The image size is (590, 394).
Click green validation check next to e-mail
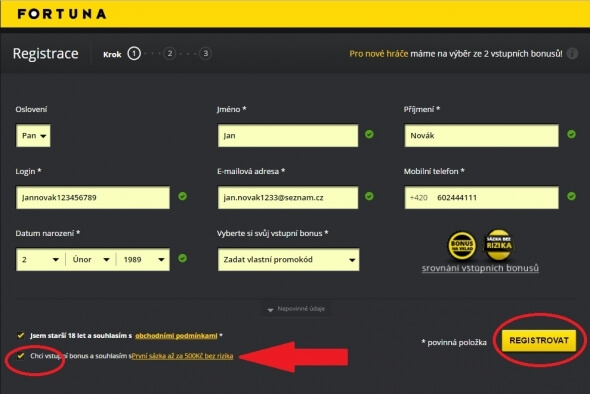pos(369,196)
